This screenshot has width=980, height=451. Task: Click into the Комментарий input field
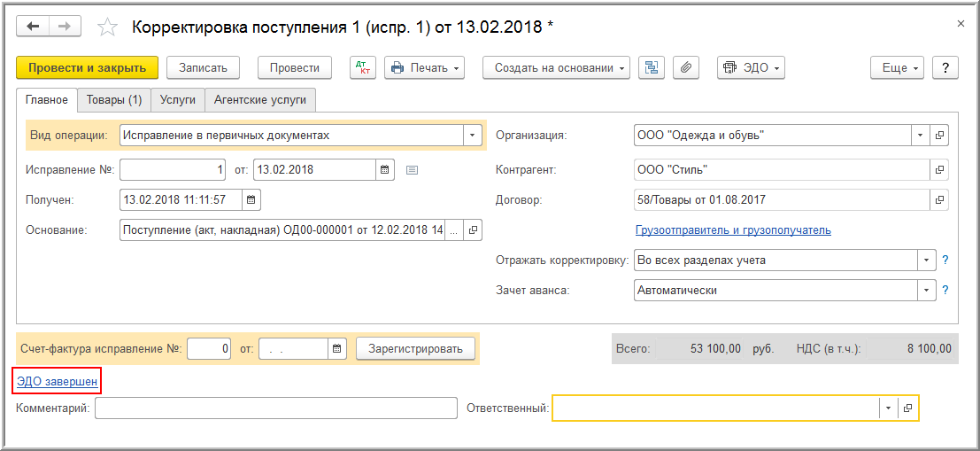(x=276, y=408)
